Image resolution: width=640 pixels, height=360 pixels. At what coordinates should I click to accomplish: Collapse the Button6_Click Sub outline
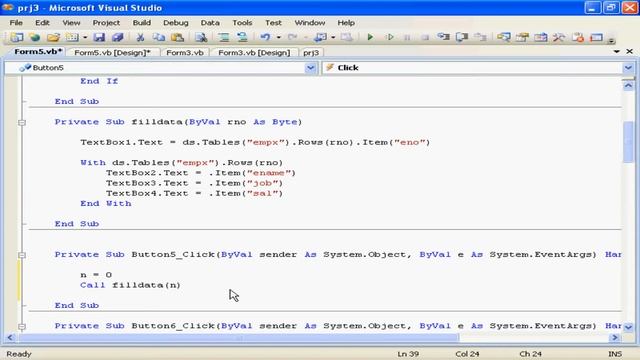22,327
